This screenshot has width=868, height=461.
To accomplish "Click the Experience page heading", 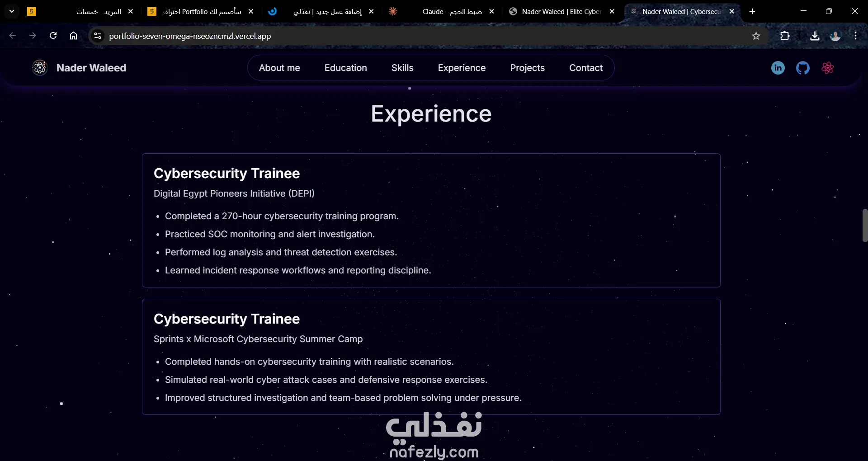I will (431, 114).
